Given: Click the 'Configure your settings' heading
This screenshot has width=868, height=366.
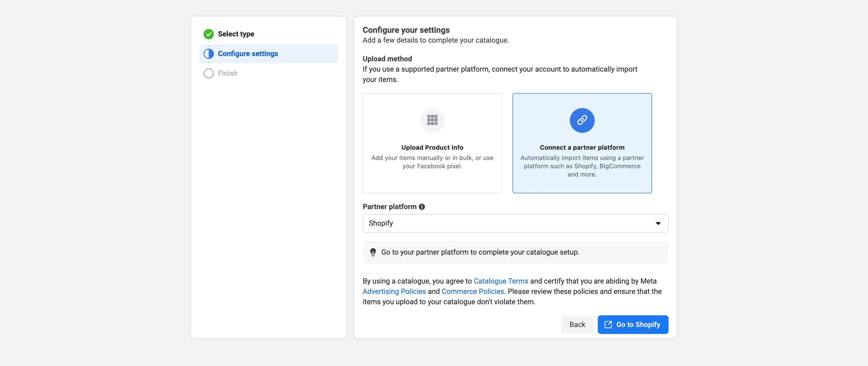Looking at the screenshot, I should [406, 30].
